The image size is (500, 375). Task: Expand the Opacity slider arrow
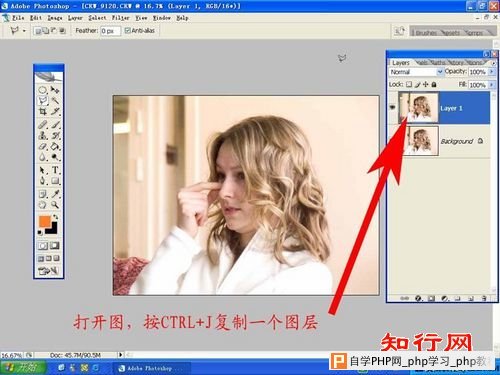(491, 71)
